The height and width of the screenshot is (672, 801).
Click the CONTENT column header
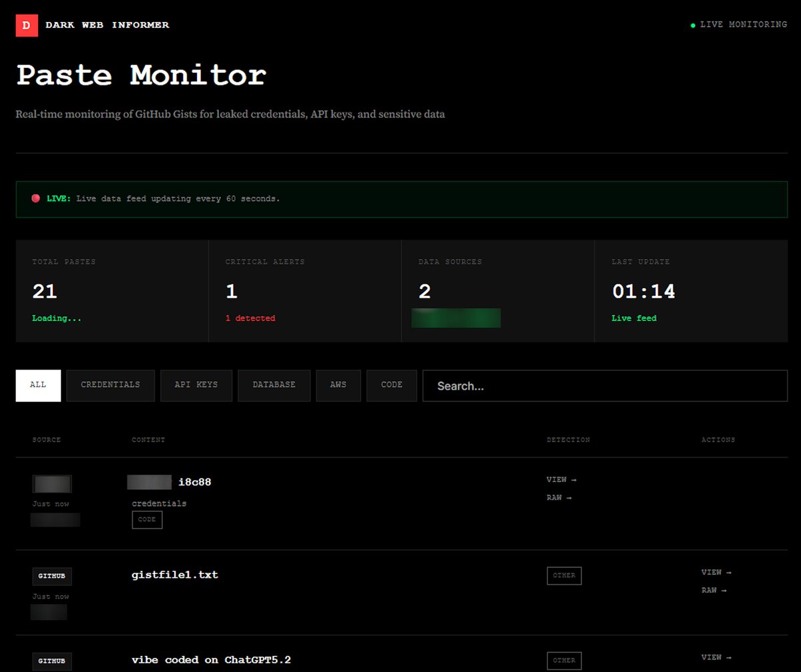(x=148, y=440)
